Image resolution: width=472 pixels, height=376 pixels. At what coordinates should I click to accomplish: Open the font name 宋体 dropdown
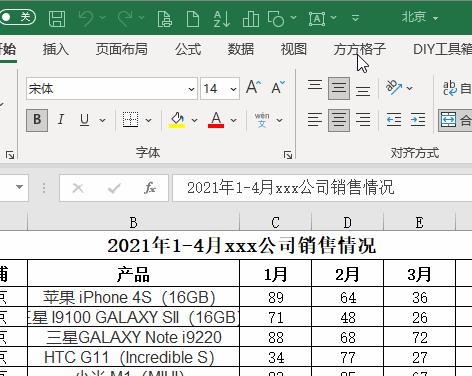coord(191,89)
